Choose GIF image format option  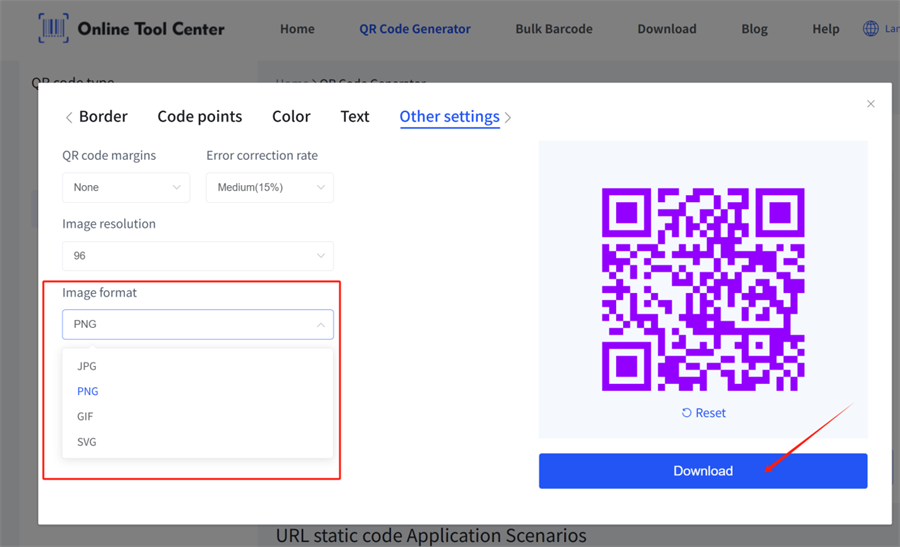pyautogui.click(x=86, y=416)
